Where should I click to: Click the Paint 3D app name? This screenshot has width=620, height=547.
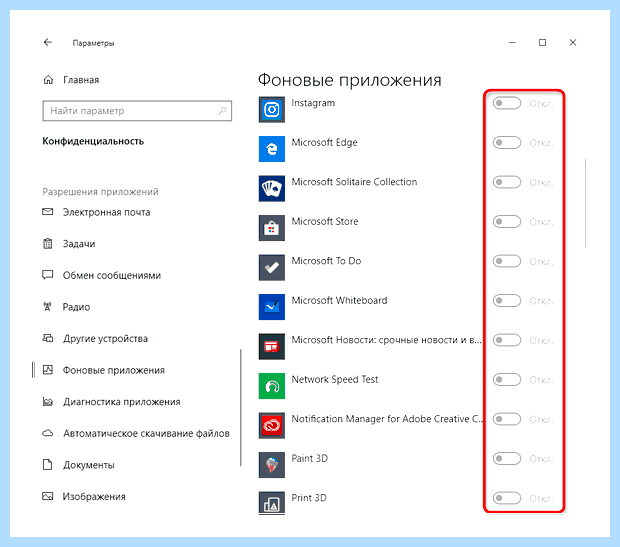pos(310,458)
